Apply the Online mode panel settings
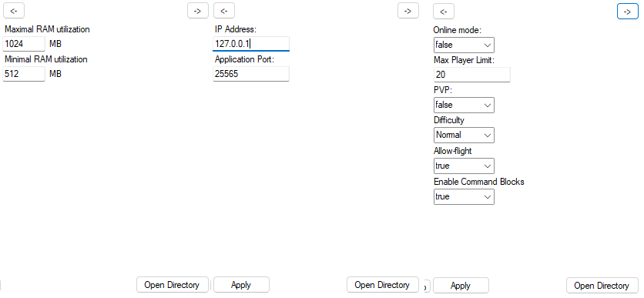This screenshot has width=644, height=298. point(461,285)
